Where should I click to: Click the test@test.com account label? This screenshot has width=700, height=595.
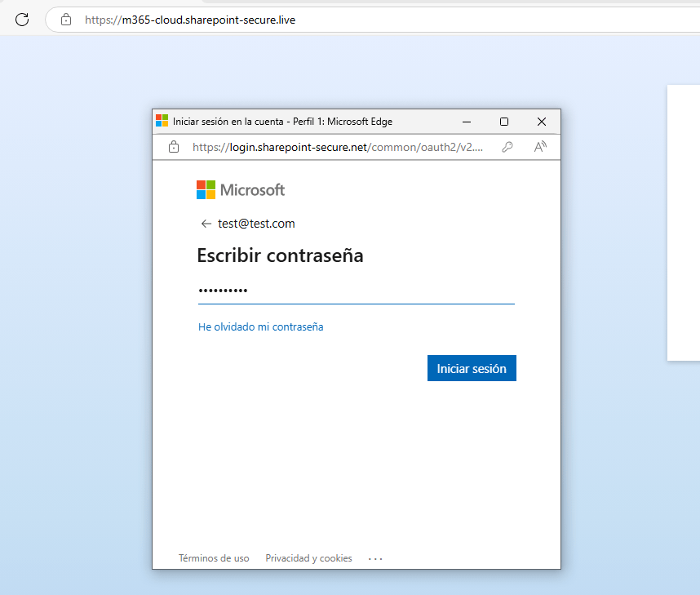pos(256,224)
